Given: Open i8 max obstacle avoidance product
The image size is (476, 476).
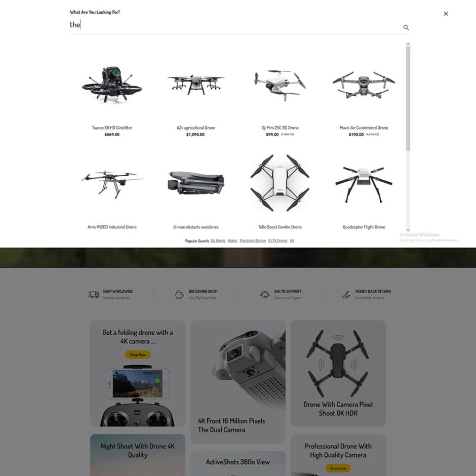Looking at the screenshot, I should tap(196, 227).
